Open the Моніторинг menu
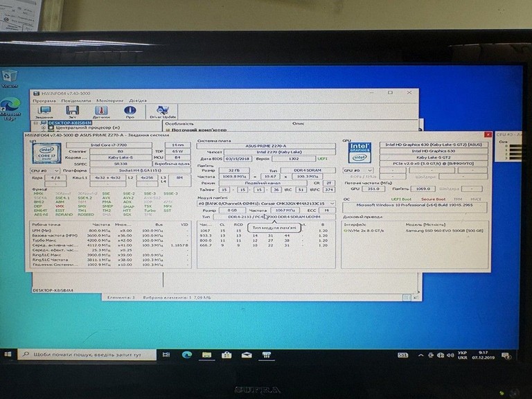Image resolution: width=532 pixels, height=399 pixels. pos(110,100)
